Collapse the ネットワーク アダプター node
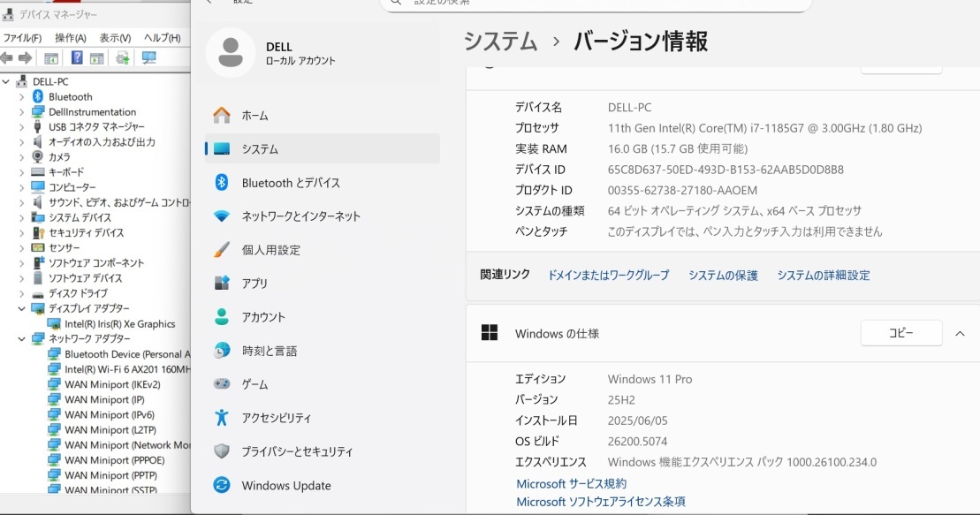Screen dimensions: 980x515 coord(22,338)
